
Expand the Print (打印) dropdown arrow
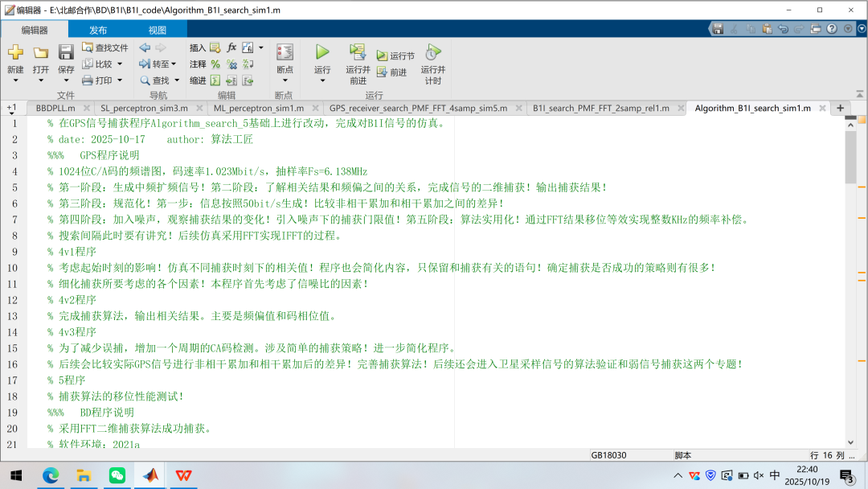click(121, 80)
